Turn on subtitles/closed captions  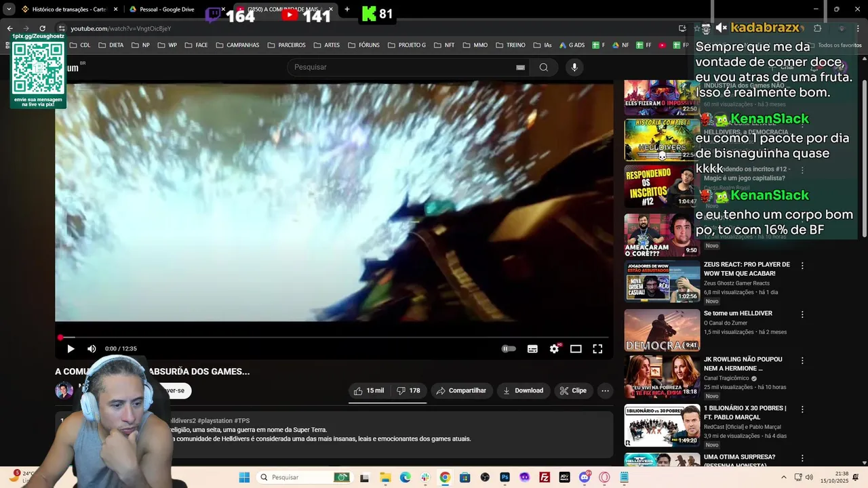tap(532, 349)
